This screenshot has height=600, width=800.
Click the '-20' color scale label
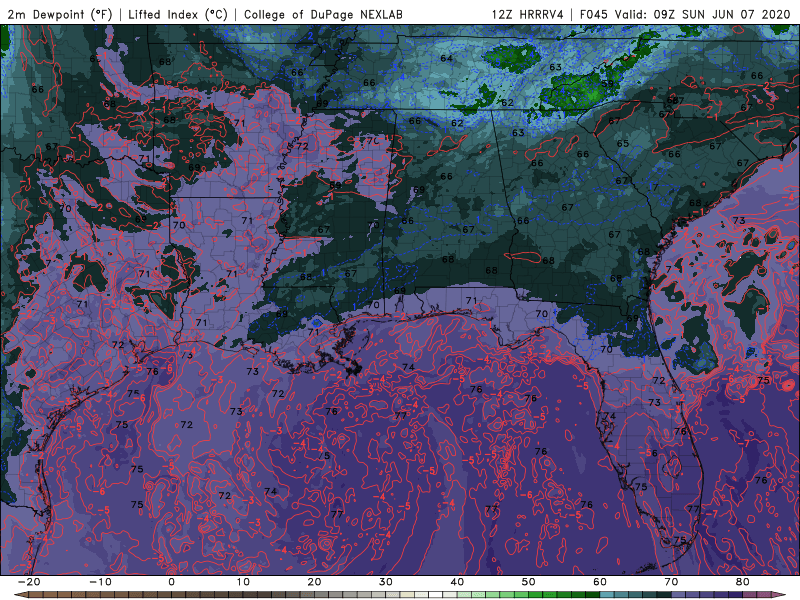29,582
